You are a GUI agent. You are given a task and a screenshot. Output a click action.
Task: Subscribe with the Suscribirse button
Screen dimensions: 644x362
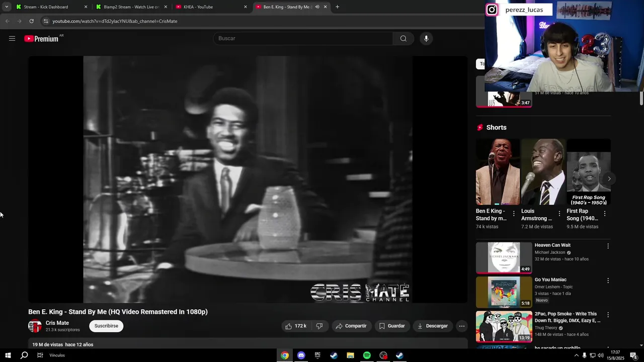tap(106, 326)
